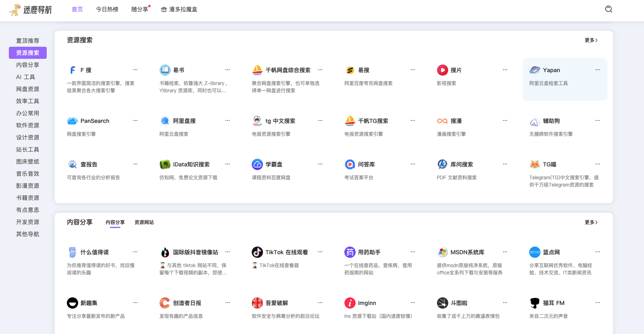Click the 学霸盘 cloud icon
Screen dimensions: 644x334
coord(257,164)
